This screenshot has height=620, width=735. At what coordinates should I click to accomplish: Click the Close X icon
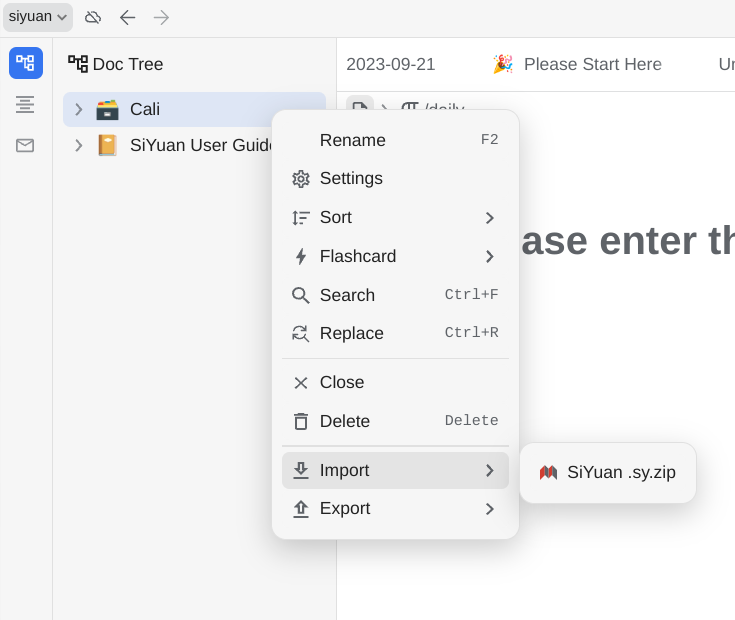pyautogui.click(x=300, y=383)
